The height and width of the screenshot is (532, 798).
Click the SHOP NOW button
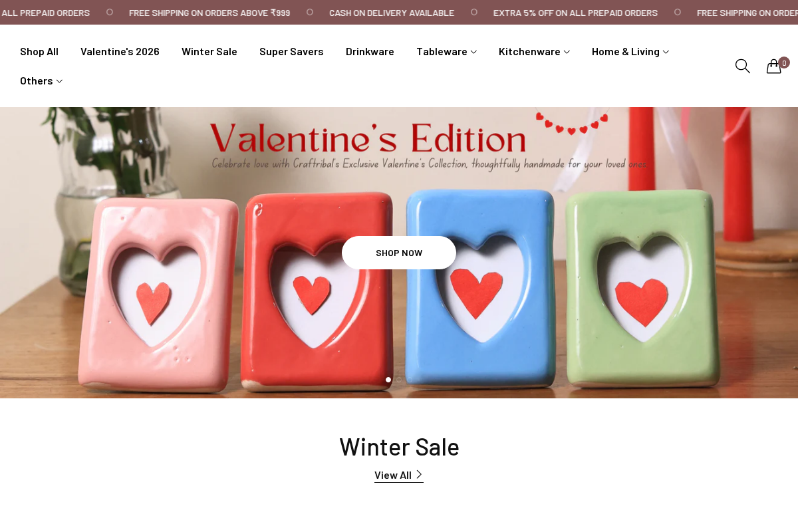coord(399,253)
